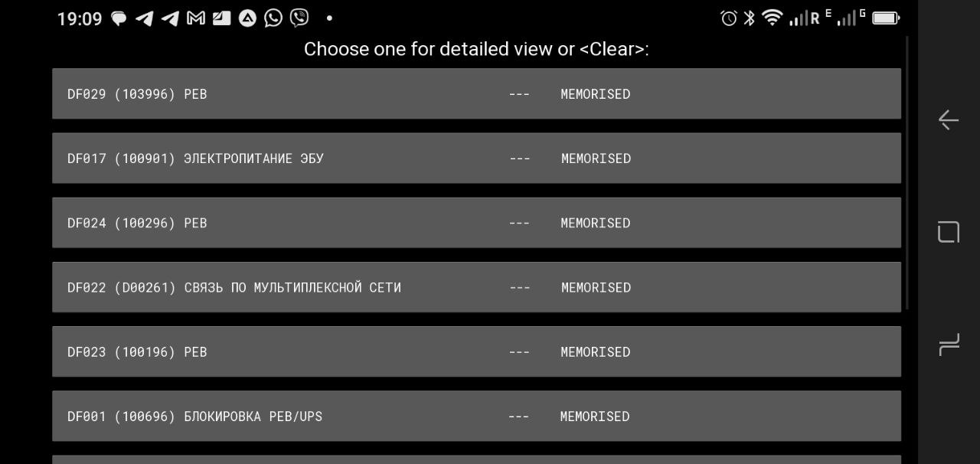Screen dimensions: 980x464
Task: Tap the Wi-Fi signal icon
Action: point(773,18)
